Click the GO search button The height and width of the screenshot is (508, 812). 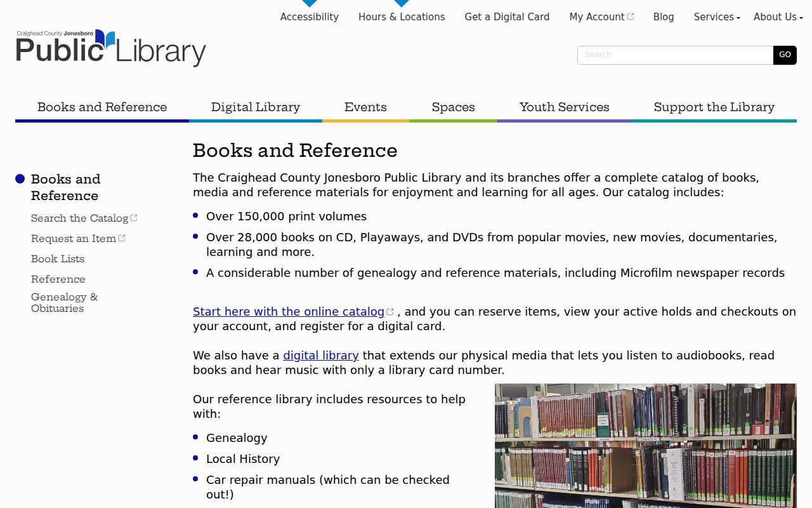[785, 55]
